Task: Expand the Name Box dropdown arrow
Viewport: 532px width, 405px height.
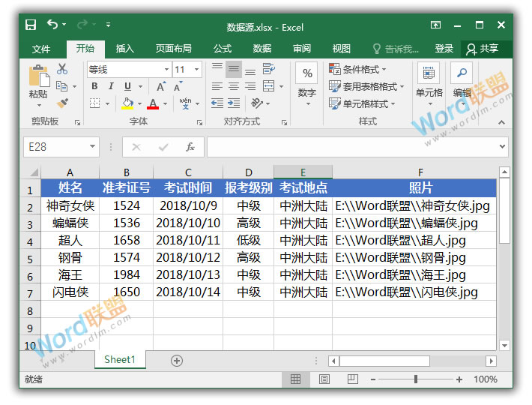Action: [92, 147]
